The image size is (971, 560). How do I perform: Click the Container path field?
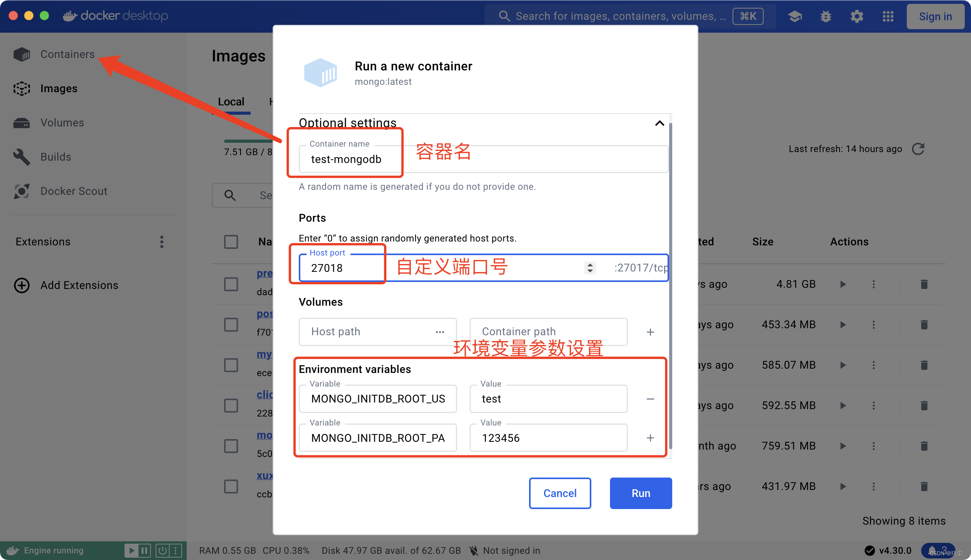pyautogui.click(x=549, y=332)
